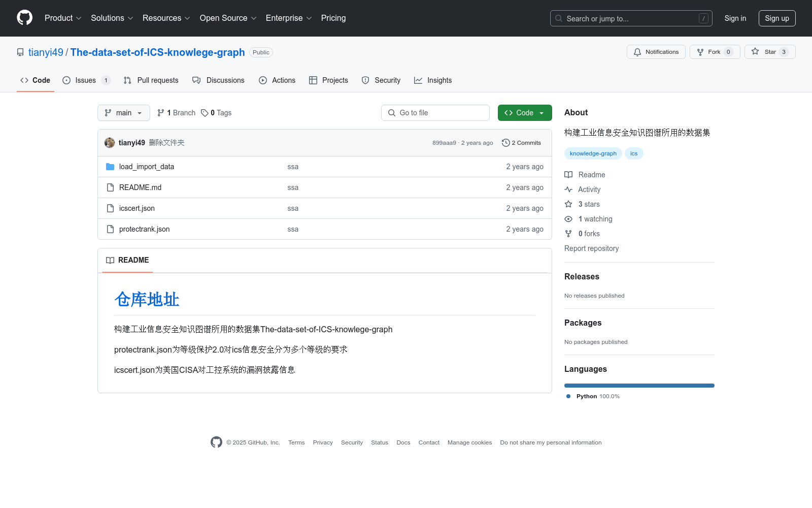Open footer Status link
Image resolution: width=812 pixels, height=508 pixels.
pyautogui.click(x=380, y=442)
